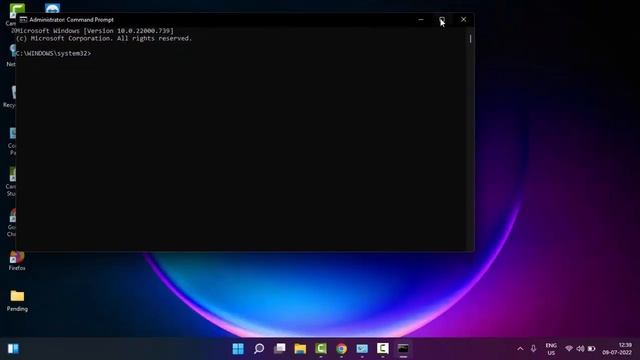Open taskbar Search magnifier

pos(259,349)
